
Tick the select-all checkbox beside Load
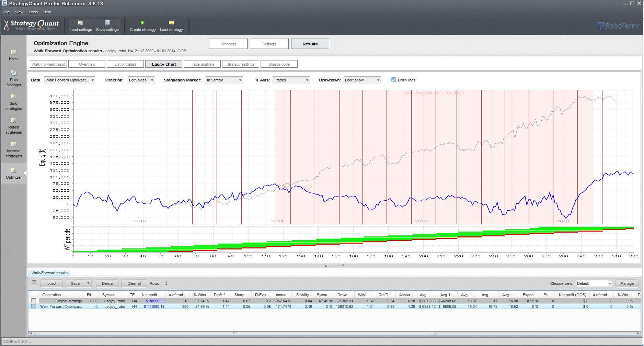[x=34, y=283]
